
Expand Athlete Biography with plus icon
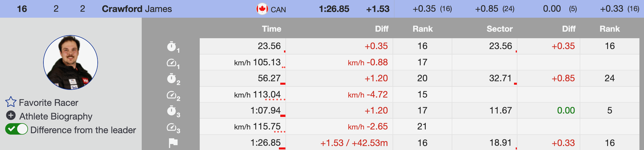click(11, 115)
